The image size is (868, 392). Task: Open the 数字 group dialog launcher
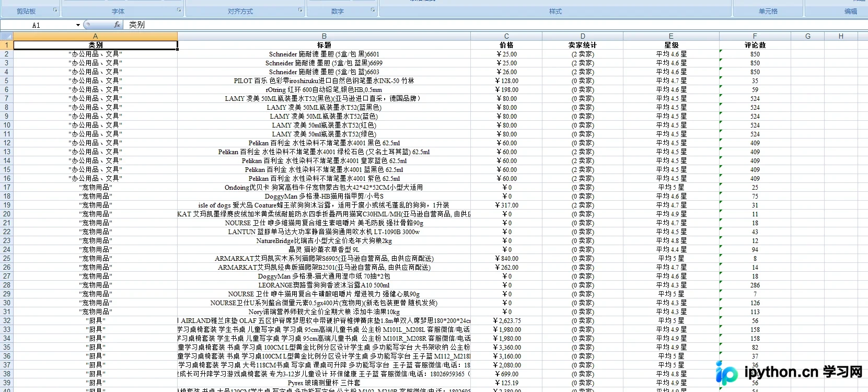pos(373,10)
